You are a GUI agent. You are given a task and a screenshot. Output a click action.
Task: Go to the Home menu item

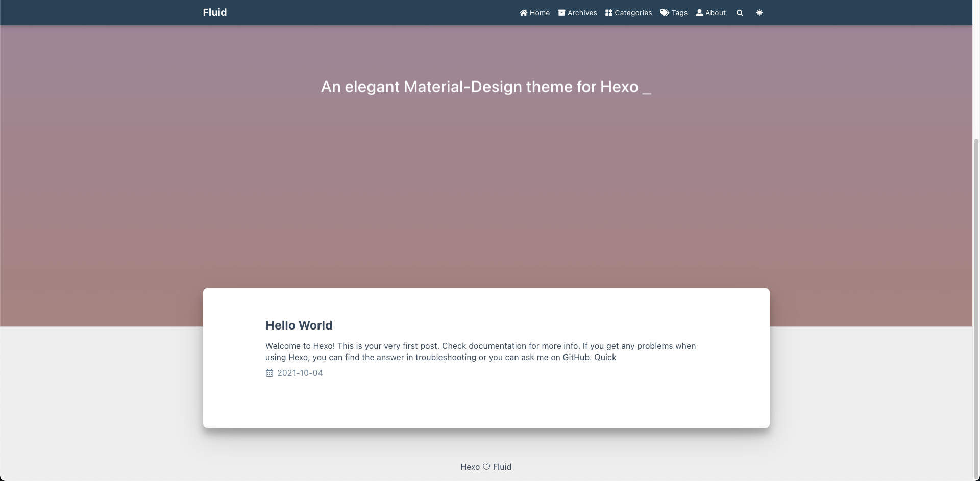534,13
